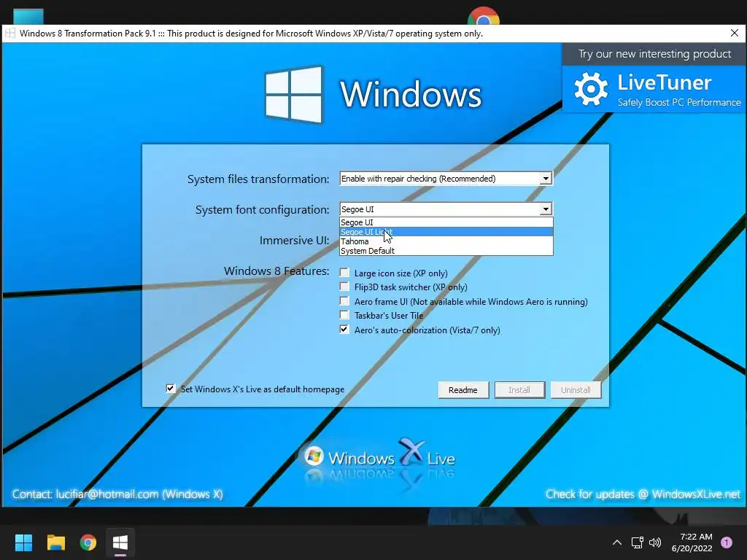Enable Large icon size (XP only)
747x560 pixels.
click(x=344, y=273)
